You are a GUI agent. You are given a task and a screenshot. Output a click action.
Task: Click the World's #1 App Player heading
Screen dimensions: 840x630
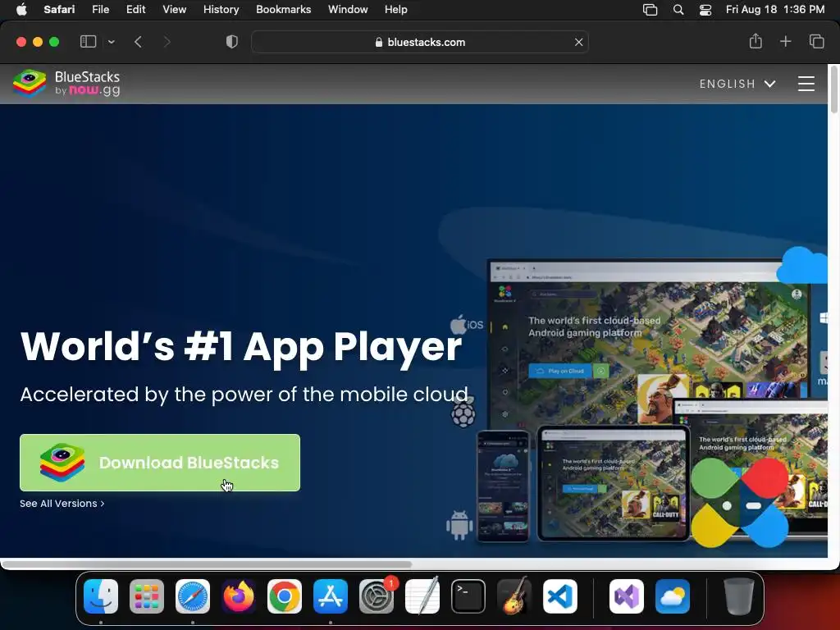(x=241, y=347)
